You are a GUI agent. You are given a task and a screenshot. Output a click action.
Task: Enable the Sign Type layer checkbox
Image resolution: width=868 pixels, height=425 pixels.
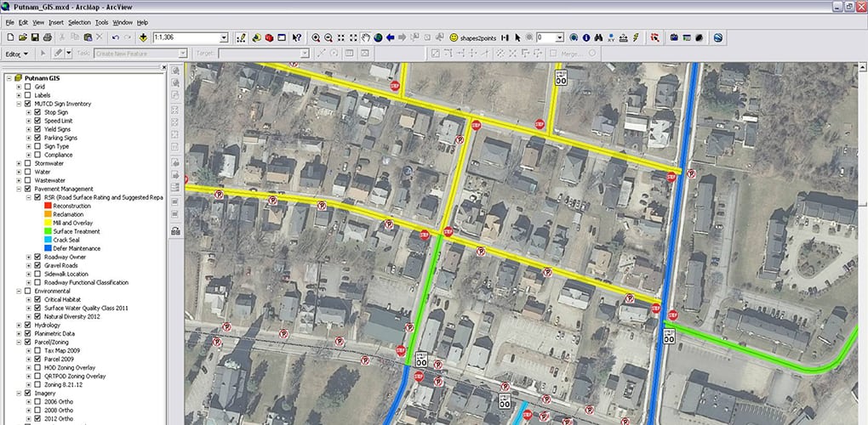coord(37,146)
